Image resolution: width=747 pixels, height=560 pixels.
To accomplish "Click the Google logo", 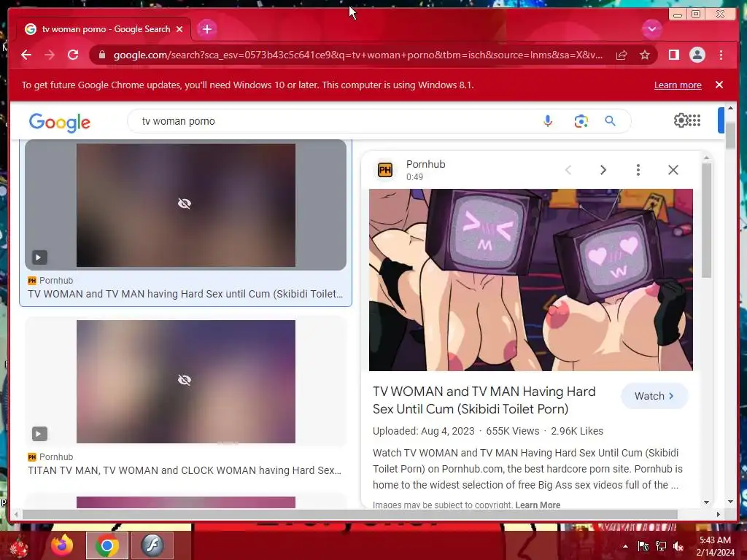I will 60,122.
